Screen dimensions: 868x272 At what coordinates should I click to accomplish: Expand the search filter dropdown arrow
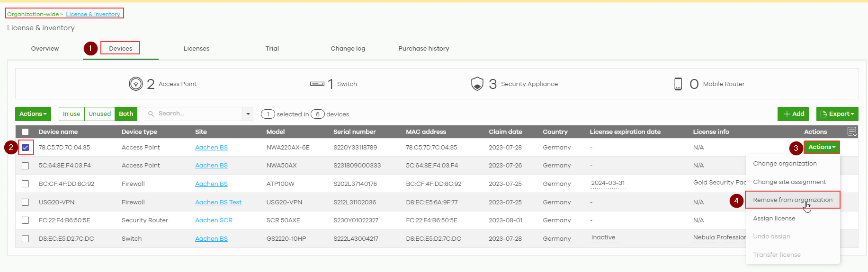click(x=248, y=114)
